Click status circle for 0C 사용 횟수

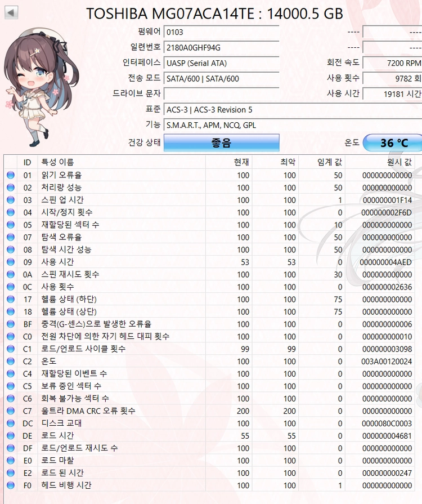coord(11,287)
